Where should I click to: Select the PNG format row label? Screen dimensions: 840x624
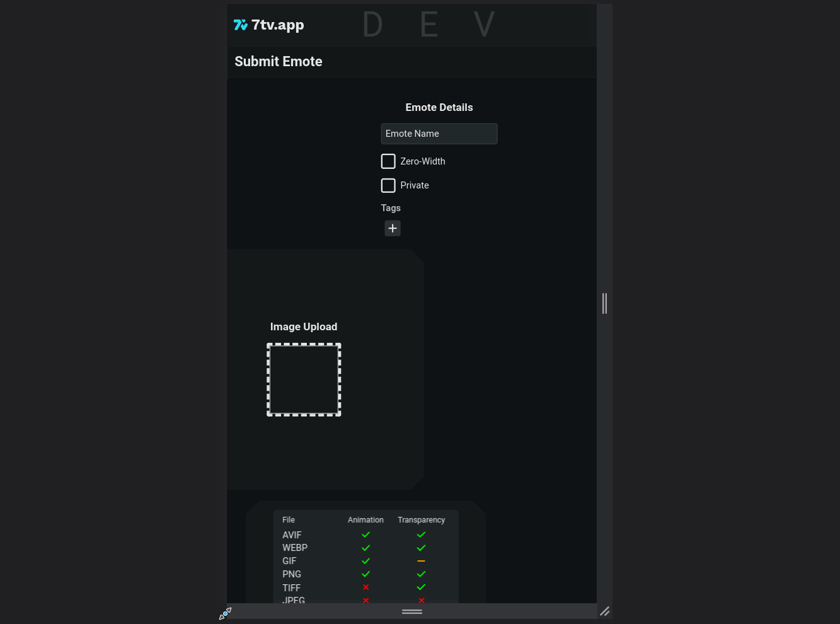292,574
